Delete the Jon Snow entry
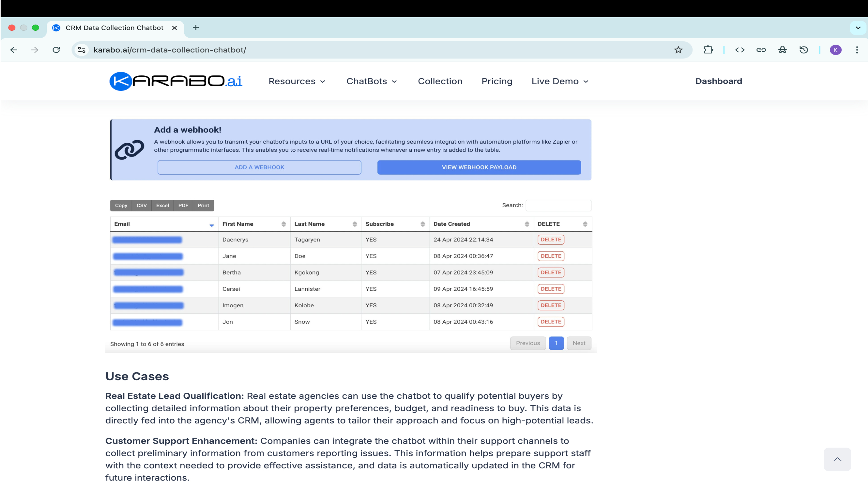This screenshot has width=868, height=488. [551, 322]
